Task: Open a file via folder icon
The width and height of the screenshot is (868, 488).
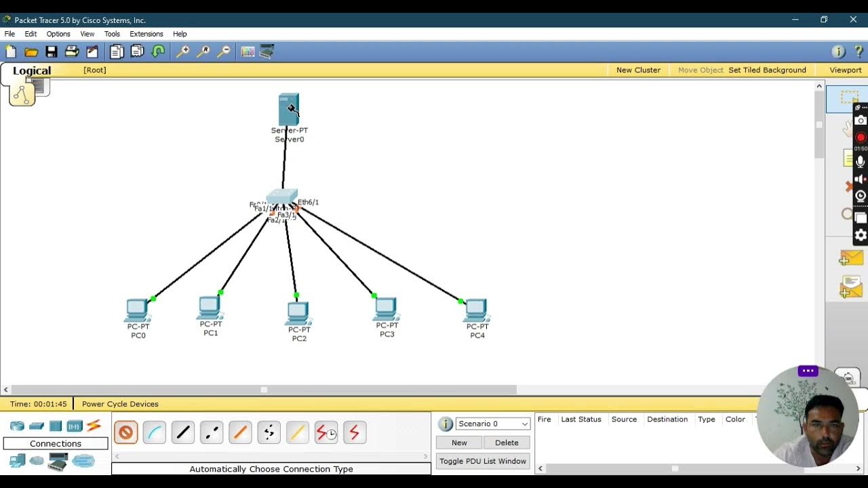Action: point(31,52)
